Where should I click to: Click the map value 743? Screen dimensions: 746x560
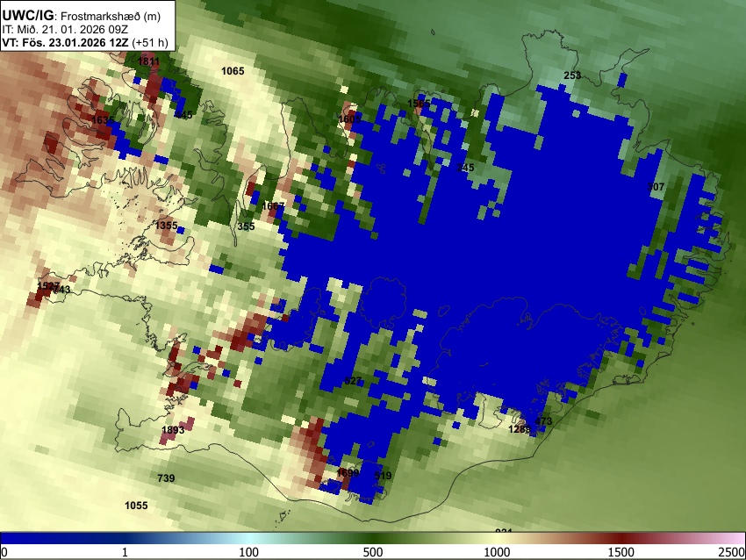[62, 290]
